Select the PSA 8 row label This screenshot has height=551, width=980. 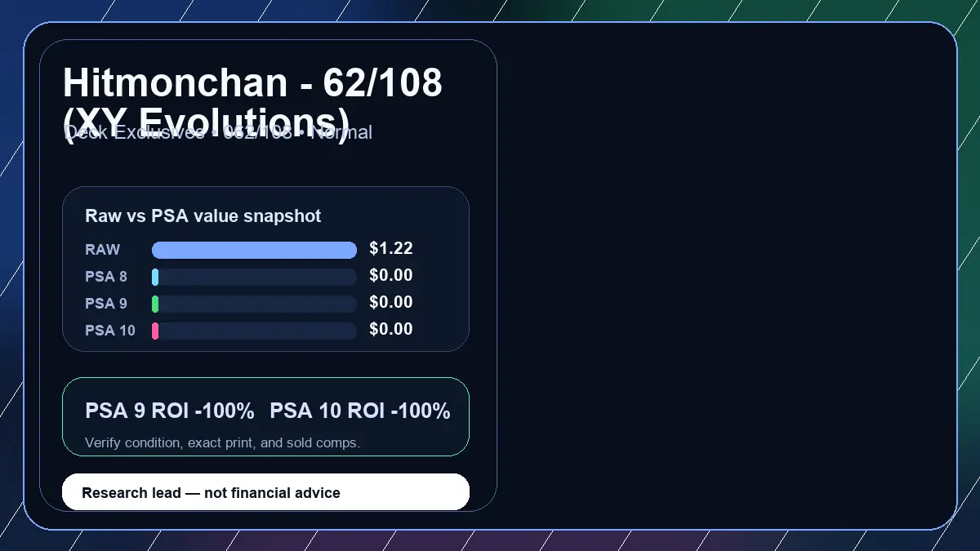106,277
